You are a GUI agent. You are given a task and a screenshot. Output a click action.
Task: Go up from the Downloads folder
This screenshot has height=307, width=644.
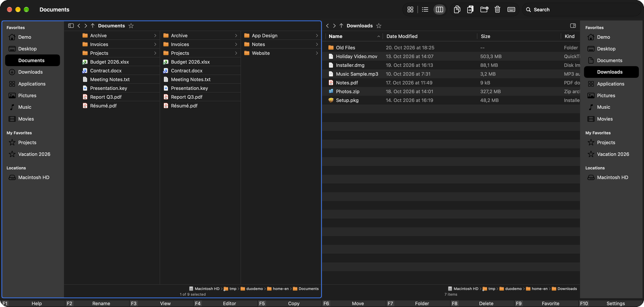coord(341,26)
